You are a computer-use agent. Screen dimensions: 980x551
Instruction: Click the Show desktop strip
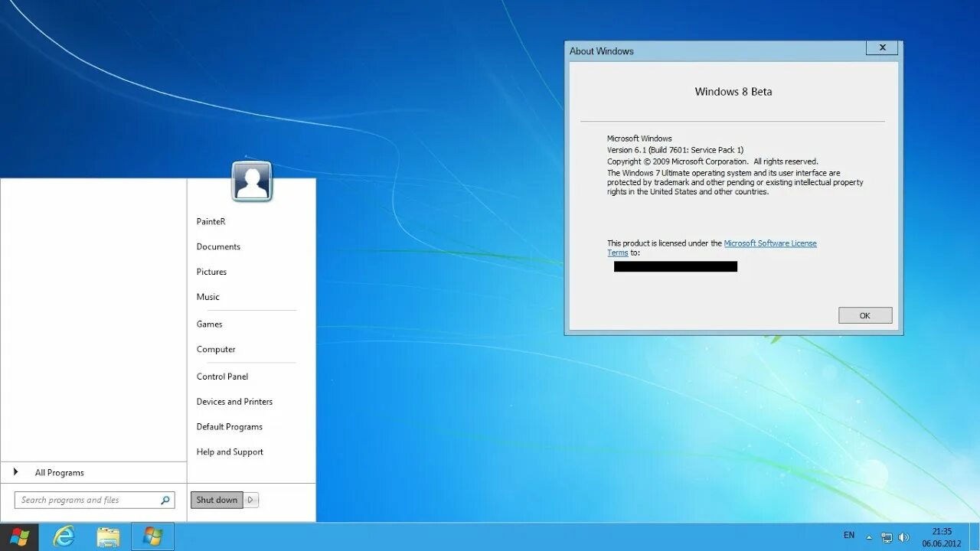click(x=975, y=537)
